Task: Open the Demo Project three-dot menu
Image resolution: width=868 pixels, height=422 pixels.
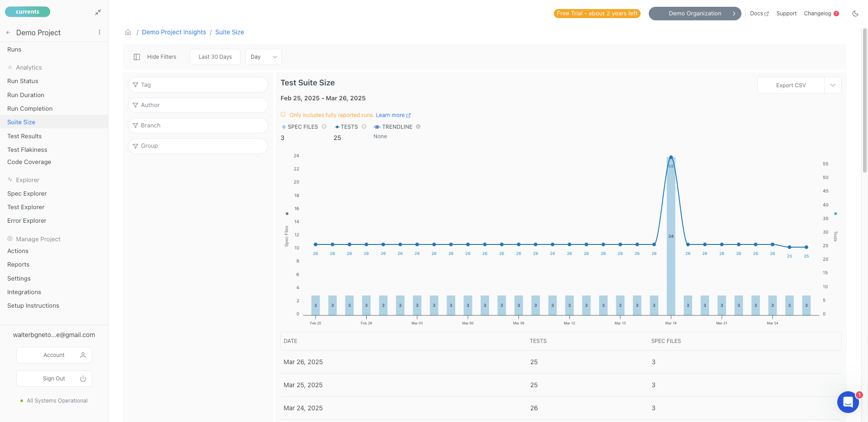Action: click(x=99, y=33)
